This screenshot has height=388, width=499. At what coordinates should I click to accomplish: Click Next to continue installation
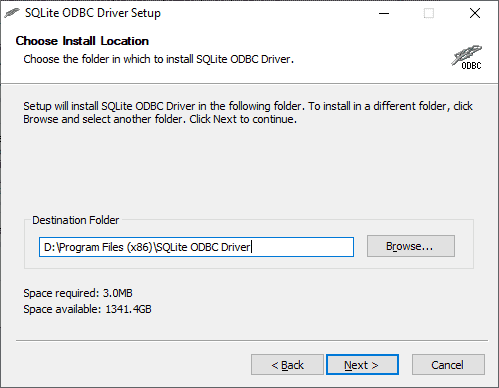click(x=362, y=365)
